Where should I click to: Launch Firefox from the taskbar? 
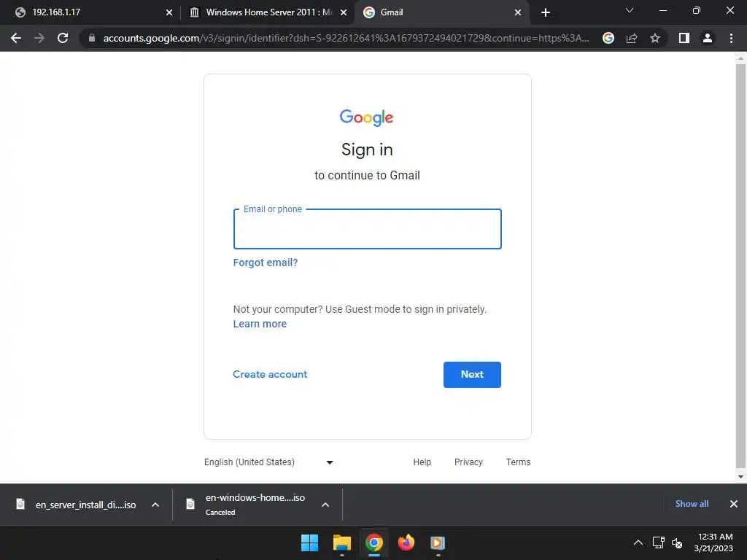406,542
